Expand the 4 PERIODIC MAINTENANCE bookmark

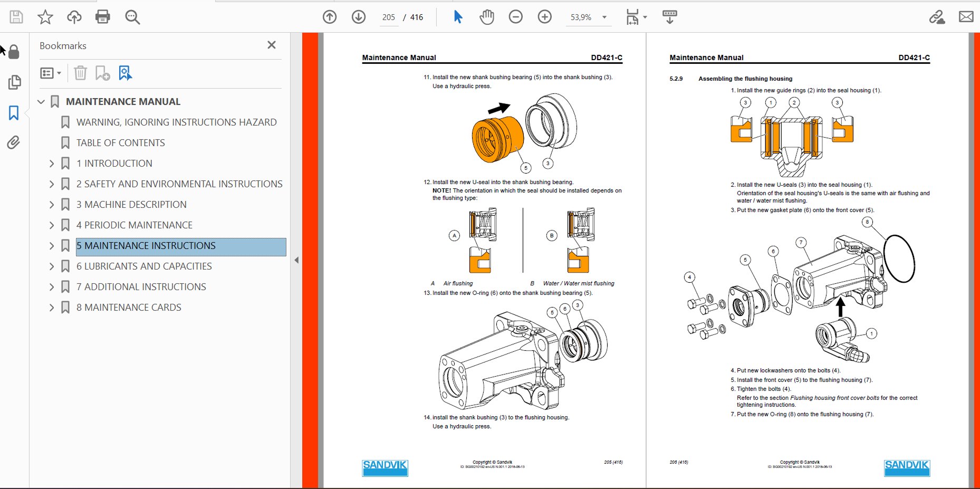pyautogui.click(x=52, y=225)
